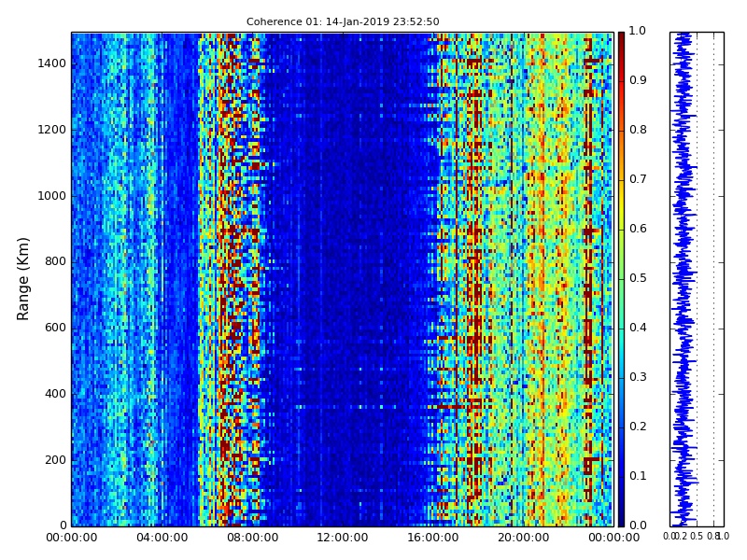Click the 0.9 colorbar tick label
This screenshot has height=560, width=747.
[x=638, y=80]
